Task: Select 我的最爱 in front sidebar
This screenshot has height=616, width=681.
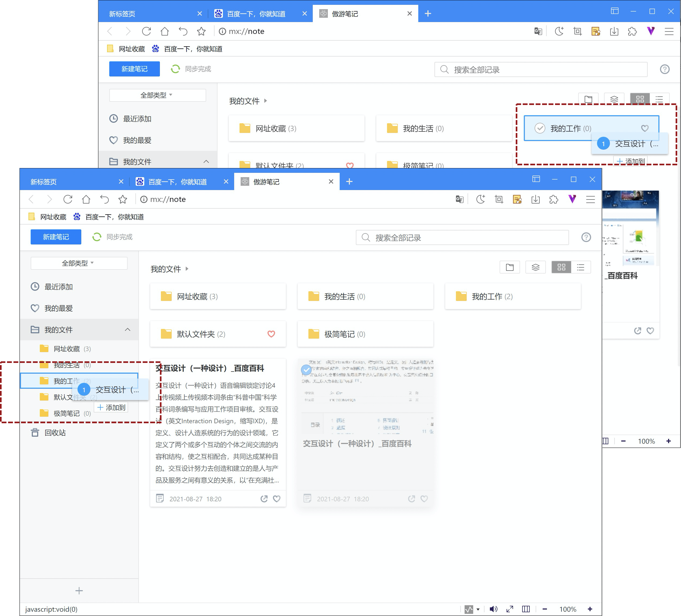Action: (x=79, y=308)
